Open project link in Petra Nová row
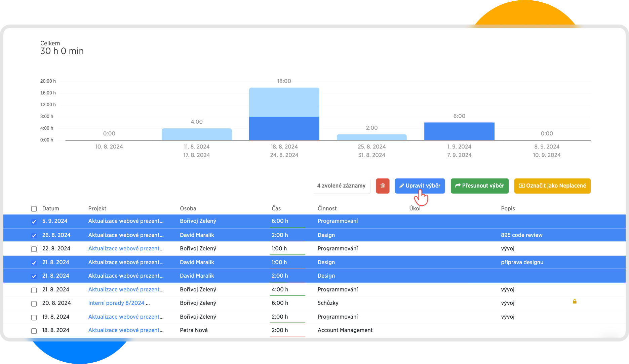Image resolution: width=629 pixels, height=364 pixels. click(126, 330)
